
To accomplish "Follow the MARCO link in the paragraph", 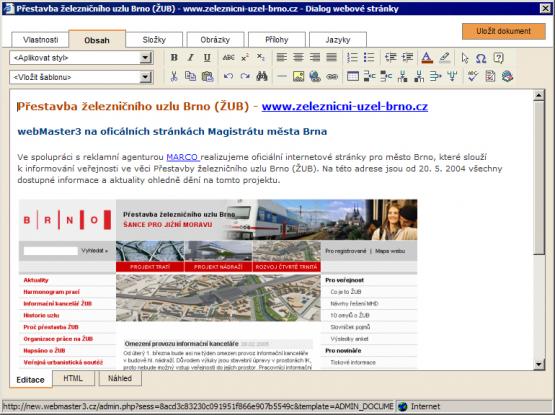I will point(183,157).
